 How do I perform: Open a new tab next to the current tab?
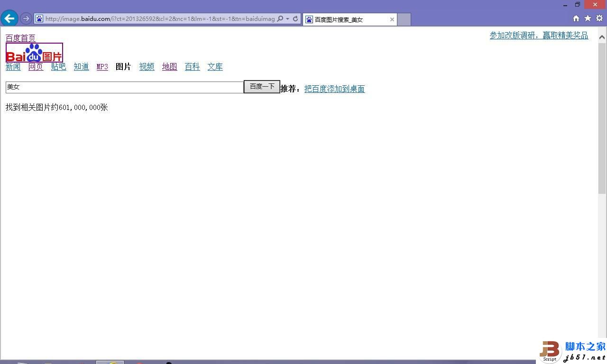pos(403,19)
